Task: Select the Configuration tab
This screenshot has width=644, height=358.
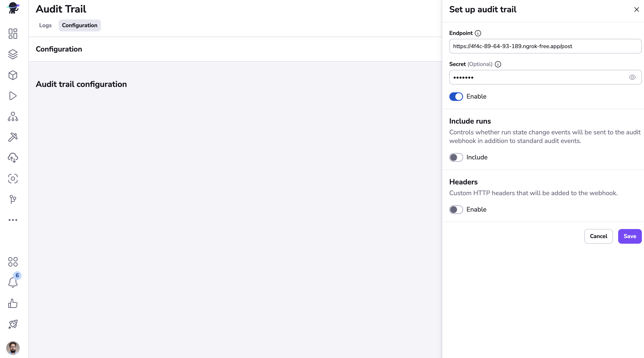Action: [x=79, y=25]
